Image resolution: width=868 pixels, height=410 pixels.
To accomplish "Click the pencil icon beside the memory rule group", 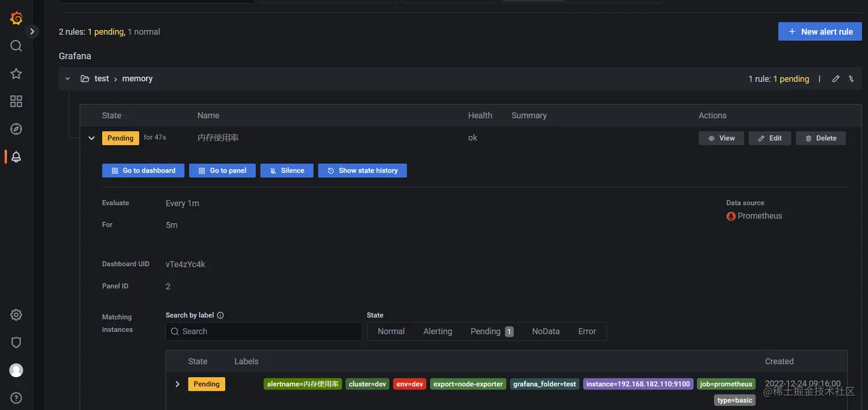I will coord(835,79).
